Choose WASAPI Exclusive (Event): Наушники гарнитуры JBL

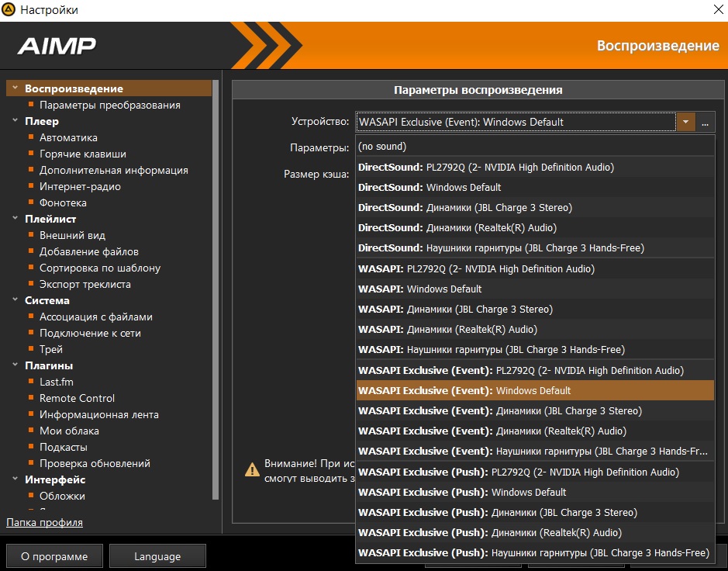(535, 451)
